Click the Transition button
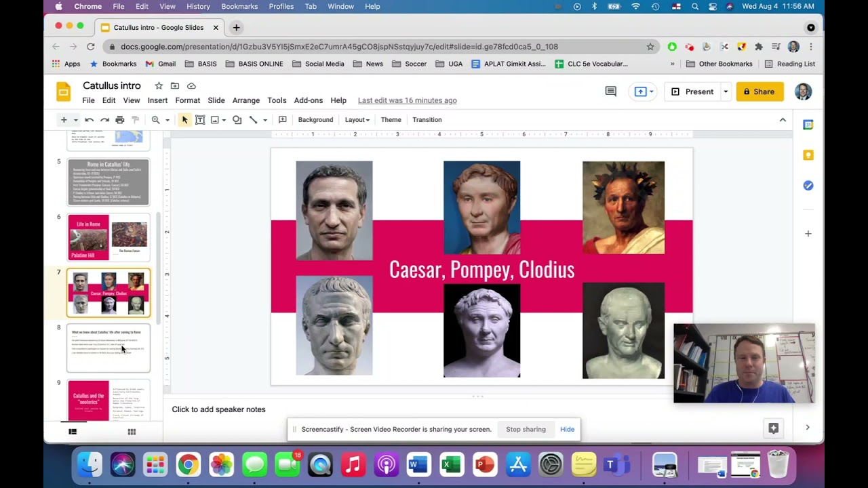Screen dimensions: 868x488 click(x=427, y=120)
